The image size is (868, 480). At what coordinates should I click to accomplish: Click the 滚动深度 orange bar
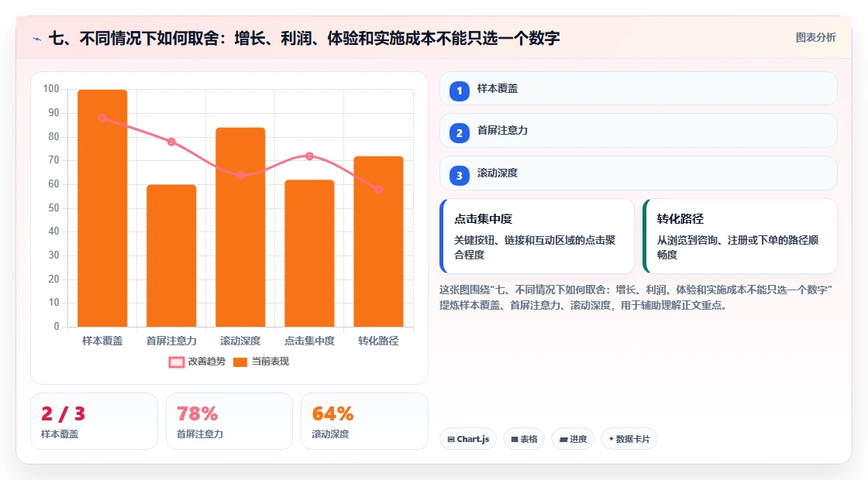point(240,228)
